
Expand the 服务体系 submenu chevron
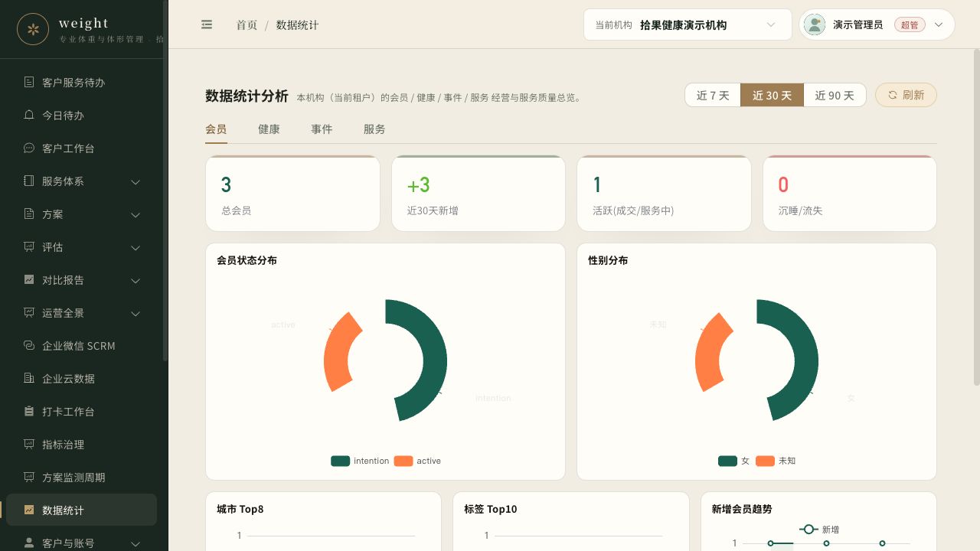pyautogui.click(x=136, y=181)
